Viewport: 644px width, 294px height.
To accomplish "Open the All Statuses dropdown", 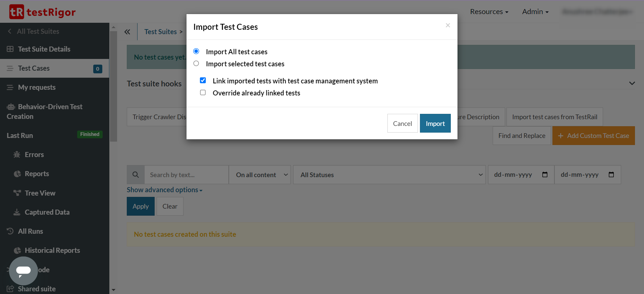I will pyautogui.click(x=389, y=175).
